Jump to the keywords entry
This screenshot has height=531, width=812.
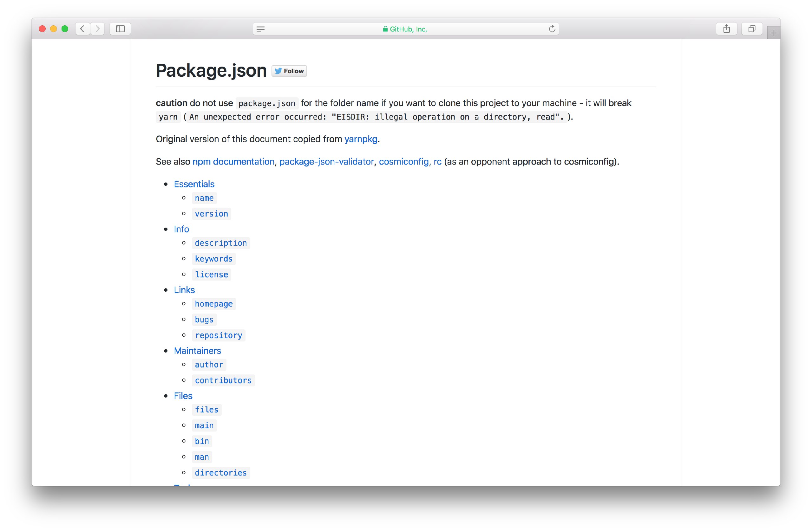(213, 259)
